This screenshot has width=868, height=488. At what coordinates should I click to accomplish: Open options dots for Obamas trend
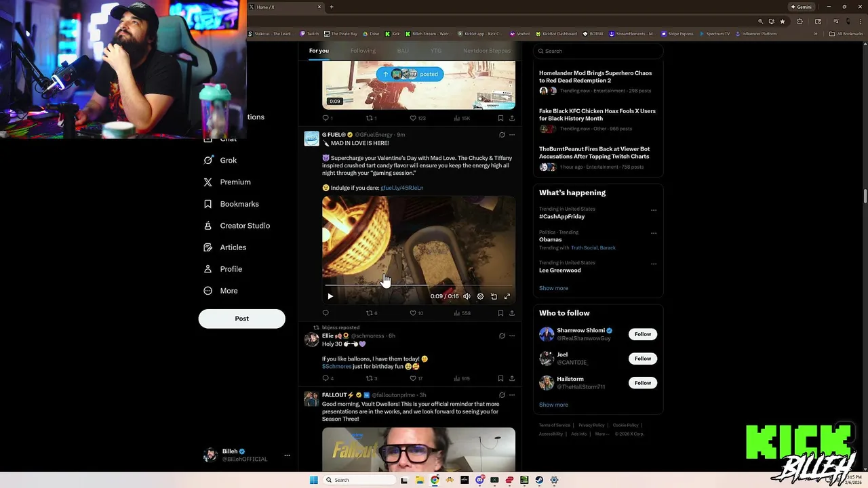tap(654, 233)
